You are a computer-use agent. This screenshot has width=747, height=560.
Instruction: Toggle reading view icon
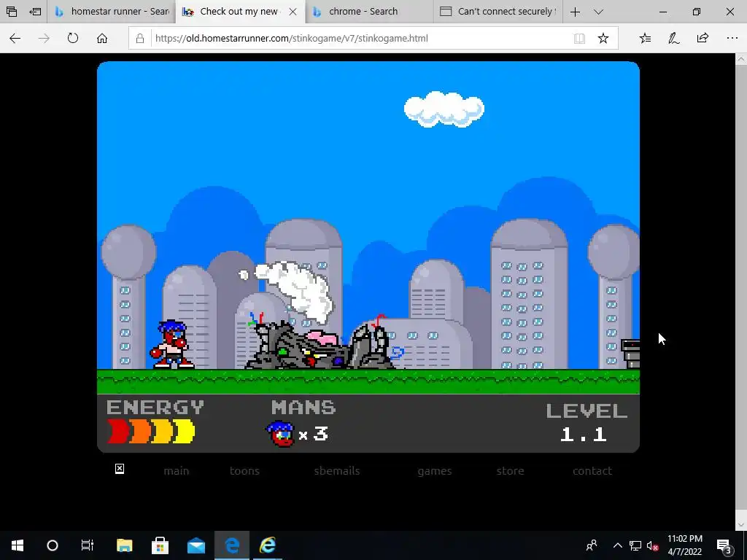[x=579, y=39]
